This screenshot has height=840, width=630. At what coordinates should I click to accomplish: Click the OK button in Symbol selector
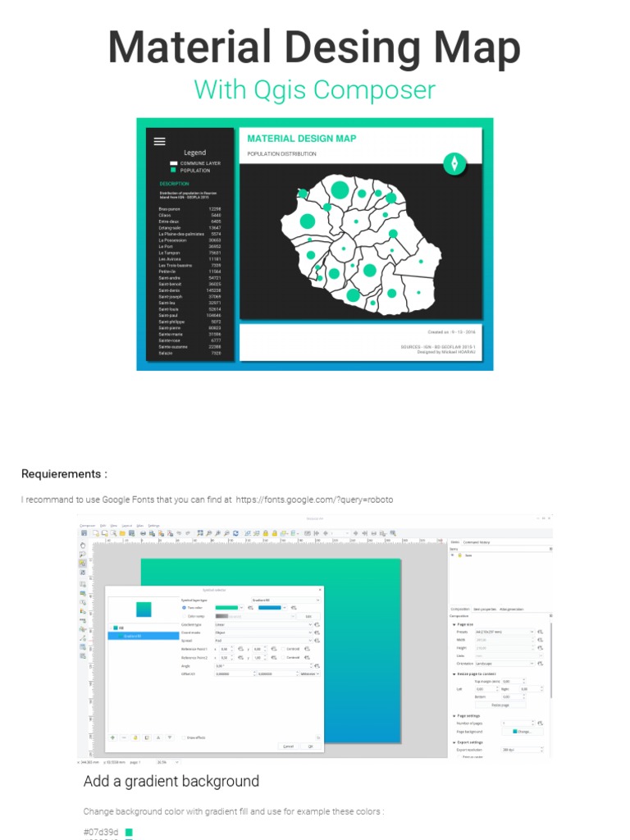[x=311, y=746]
